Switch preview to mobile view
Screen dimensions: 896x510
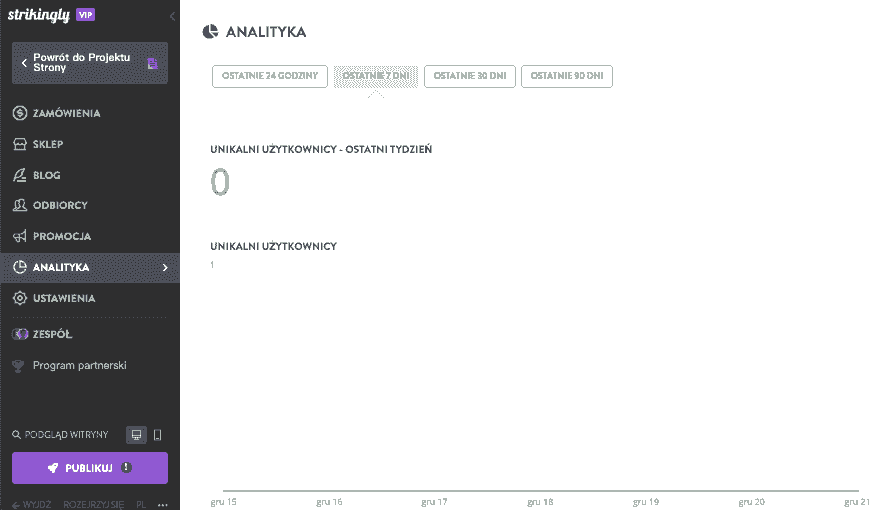(x=158, y=435)
